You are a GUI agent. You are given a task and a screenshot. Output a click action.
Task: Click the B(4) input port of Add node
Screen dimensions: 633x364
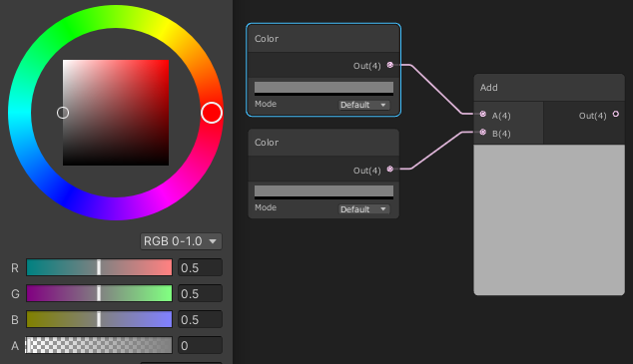(x=483, y=132)
